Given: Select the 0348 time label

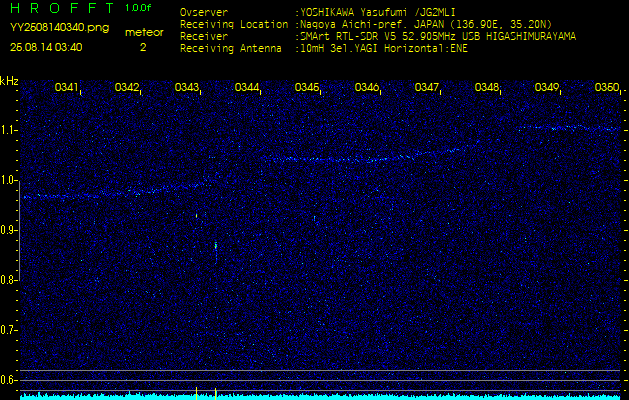Looking at the screenshot, I should point(487,87).
